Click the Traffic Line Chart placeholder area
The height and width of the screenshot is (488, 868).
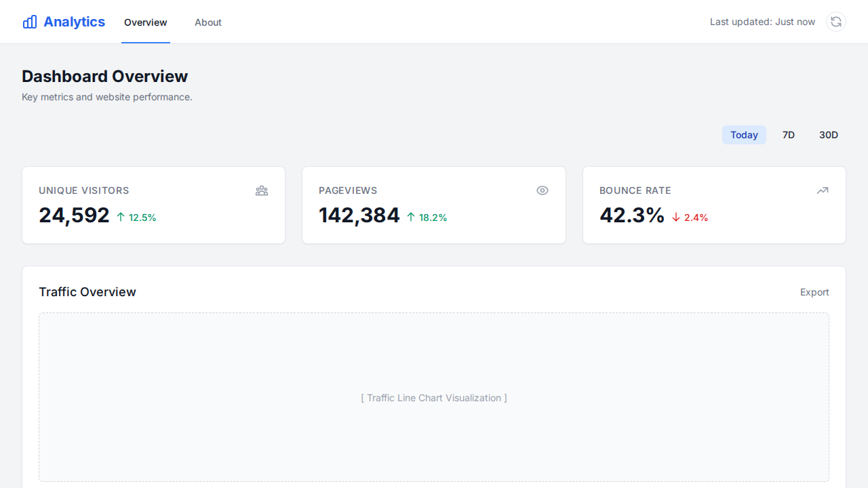[x=434, y=398]
